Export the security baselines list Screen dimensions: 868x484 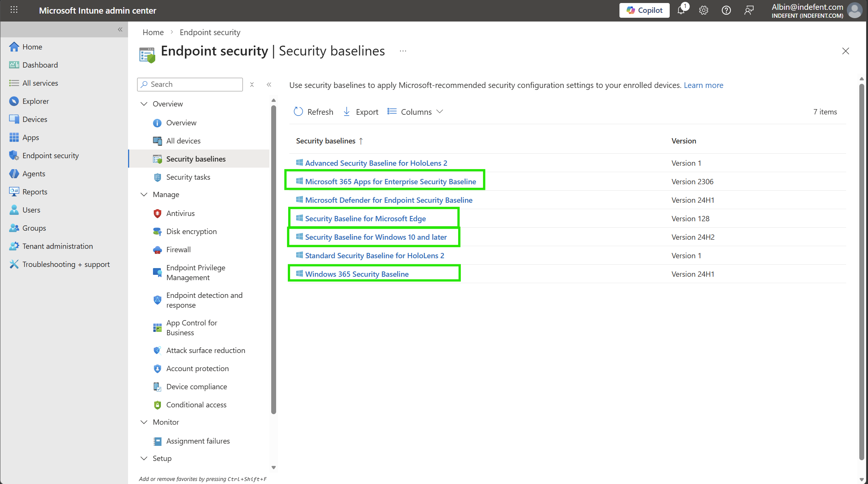click(x=361, y=112)
